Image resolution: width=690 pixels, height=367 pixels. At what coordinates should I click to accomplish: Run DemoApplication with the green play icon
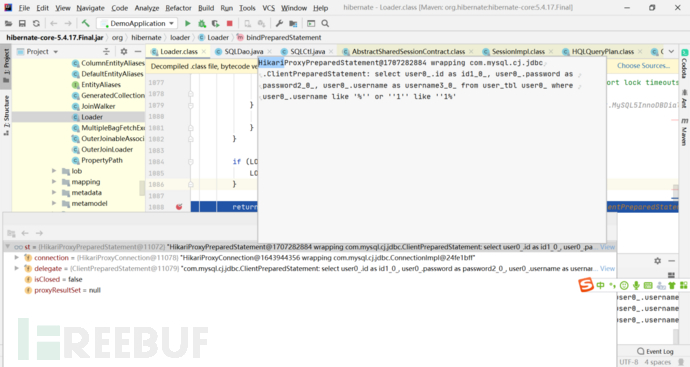187,23
